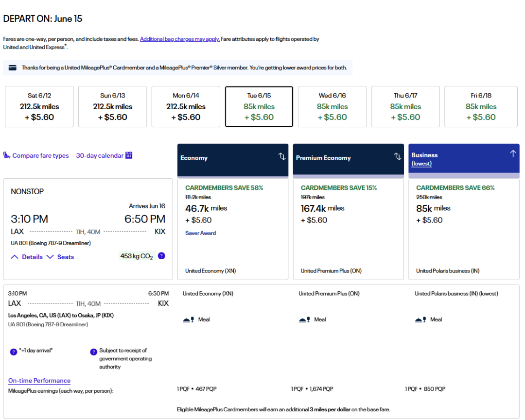Click the "1 PQF • 850 PQP" earnings text

[425, 389]
